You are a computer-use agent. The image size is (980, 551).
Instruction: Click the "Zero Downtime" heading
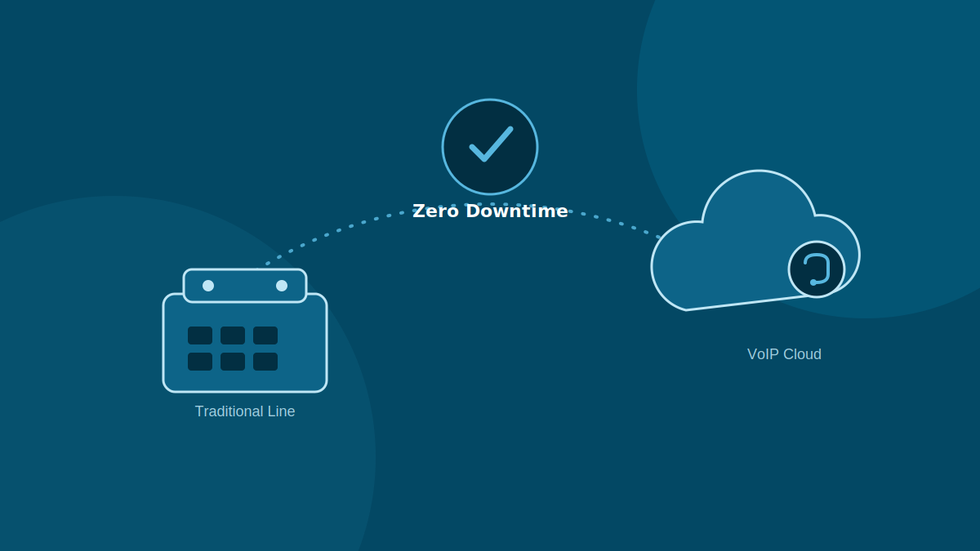click(490, 211)
